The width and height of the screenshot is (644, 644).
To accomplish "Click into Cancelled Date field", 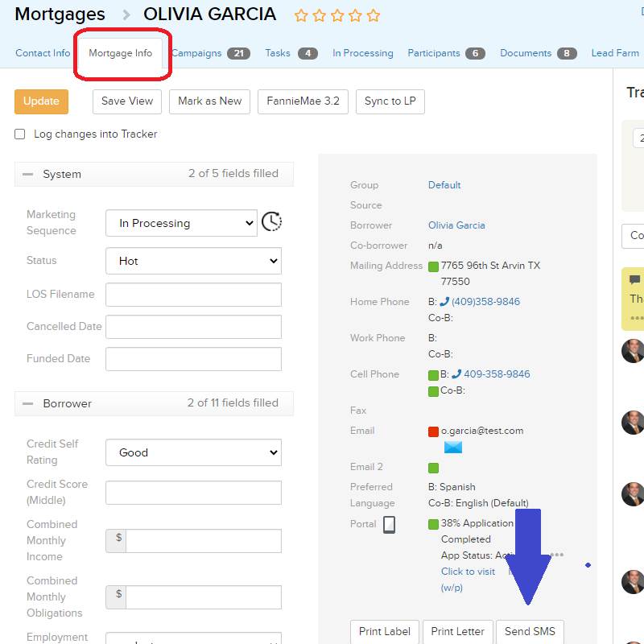I will coord(193,327).
